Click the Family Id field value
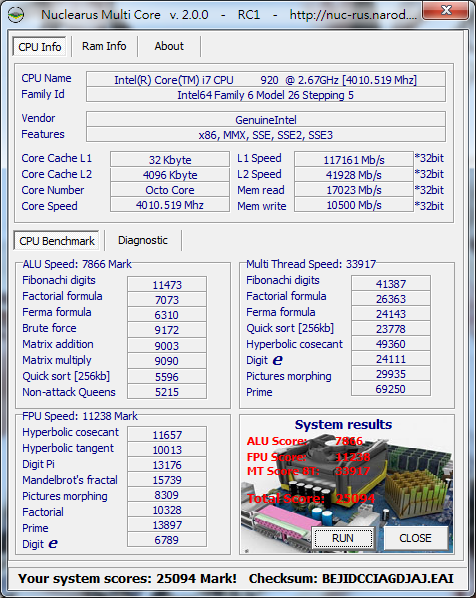The height and width of the screenshot is (598, 476). click(x=265, y=95)
